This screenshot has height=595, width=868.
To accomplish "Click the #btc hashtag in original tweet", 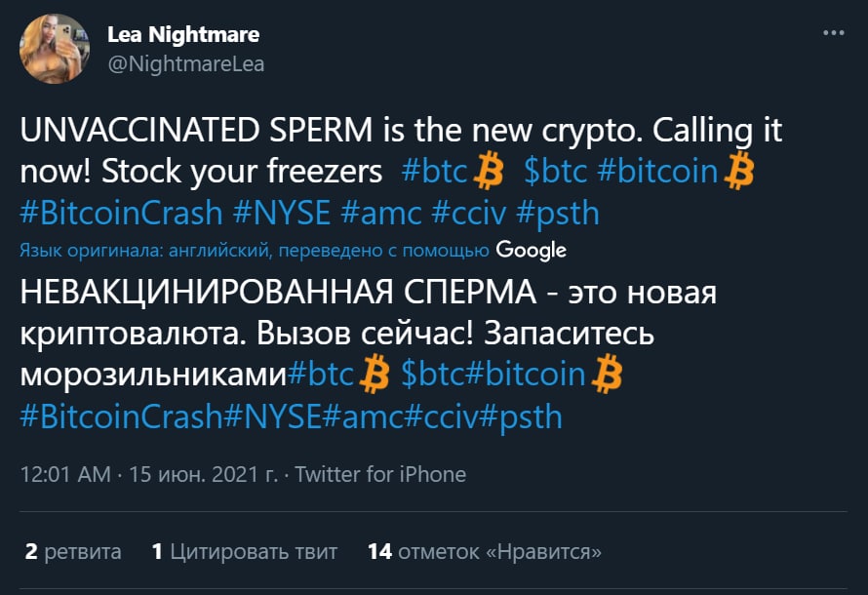I will point(435,172).
